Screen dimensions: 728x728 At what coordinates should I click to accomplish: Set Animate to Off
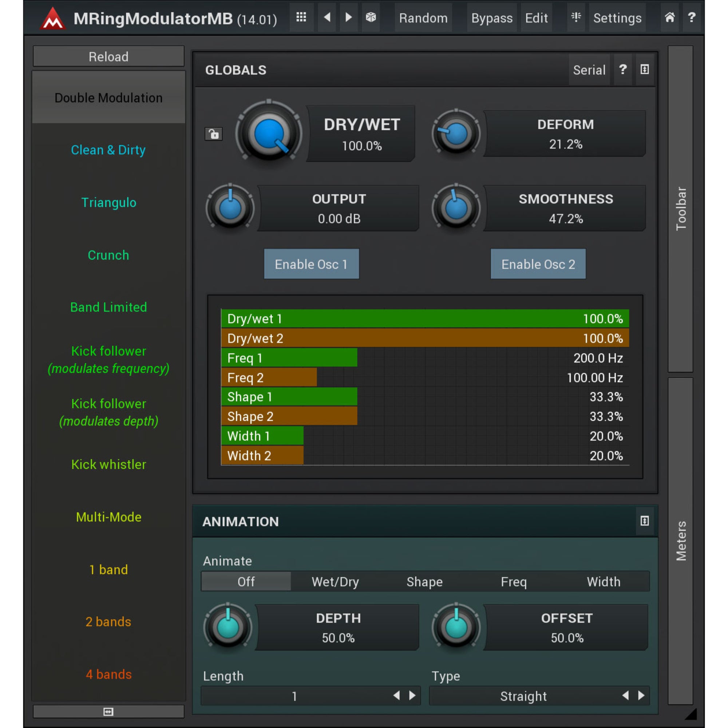click(x=246, y=581)
